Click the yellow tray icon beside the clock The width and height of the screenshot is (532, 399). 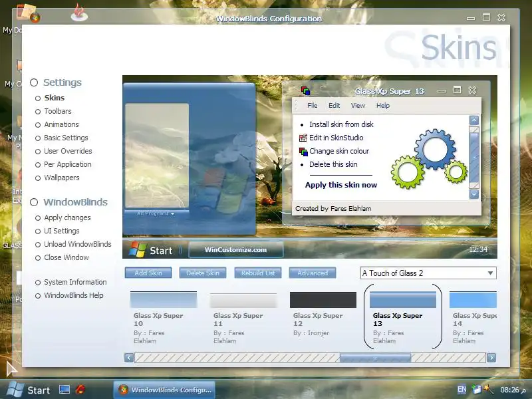tap(489, 389)
